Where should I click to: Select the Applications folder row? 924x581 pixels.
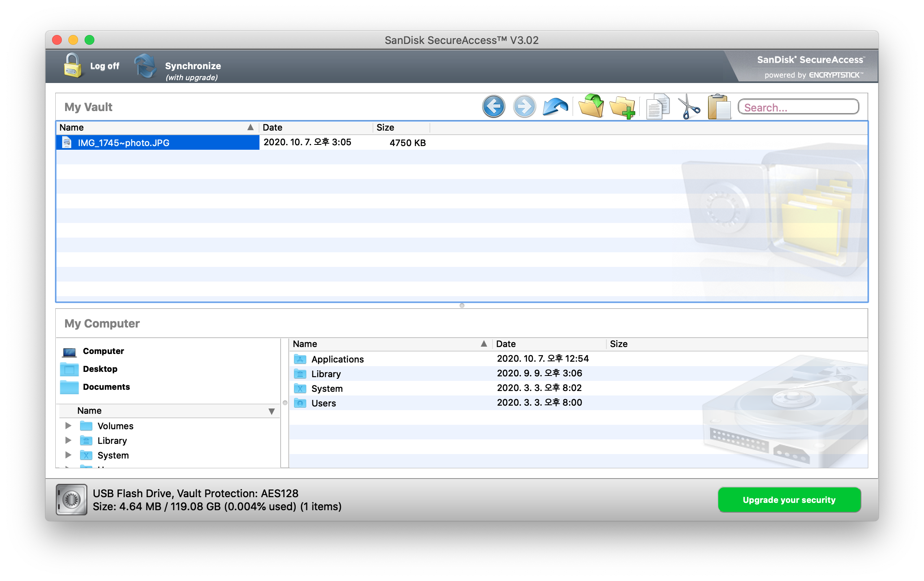(x=578, y=359)
